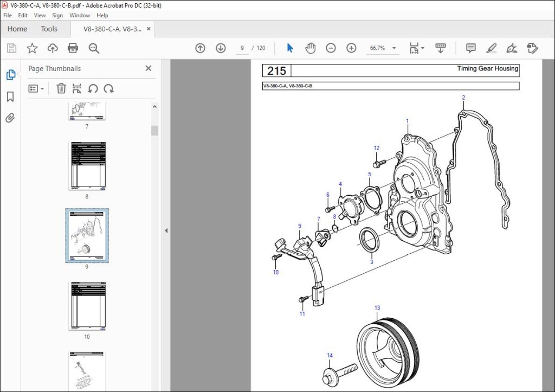This screenshot has width=555, height=392.
Task: Click part callout number 3 in diagram
Action: (372, 262)
